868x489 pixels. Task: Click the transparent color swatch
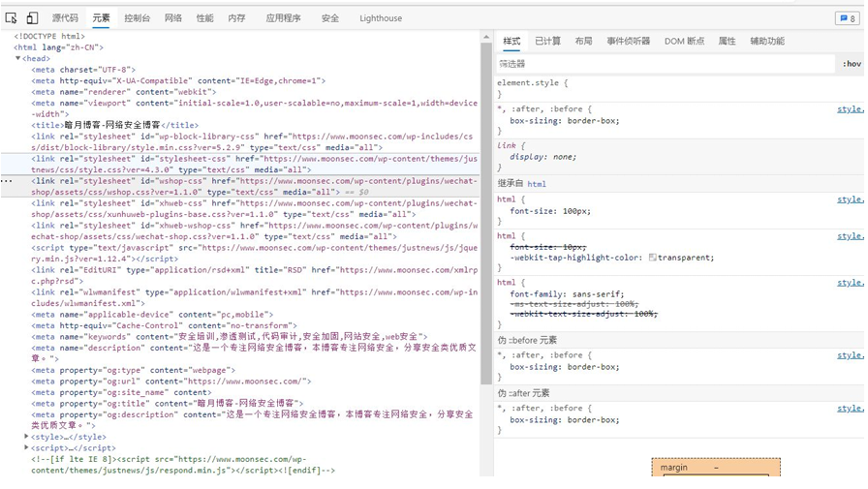pos(653,258)
